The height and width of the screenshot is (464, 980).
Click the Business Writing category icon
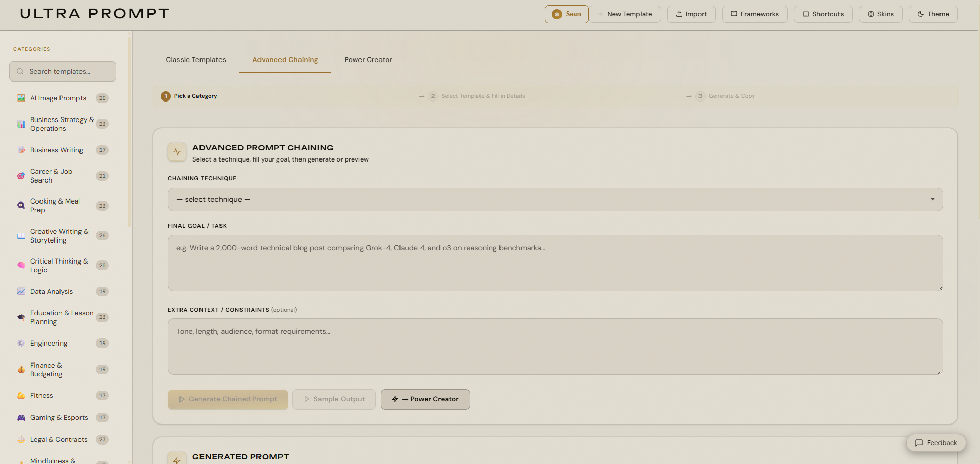click(x=21, y=150)
